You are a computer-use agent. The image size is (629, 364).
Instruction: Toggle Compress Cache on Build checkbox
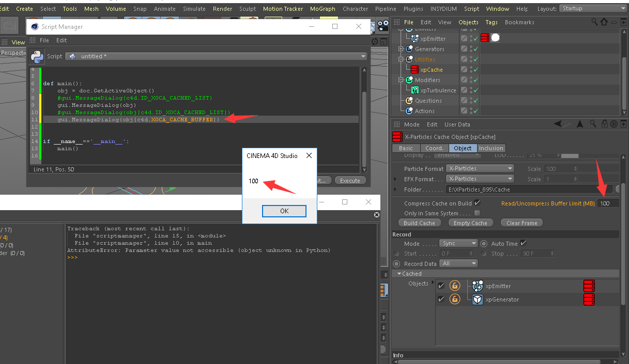point(477,203)
